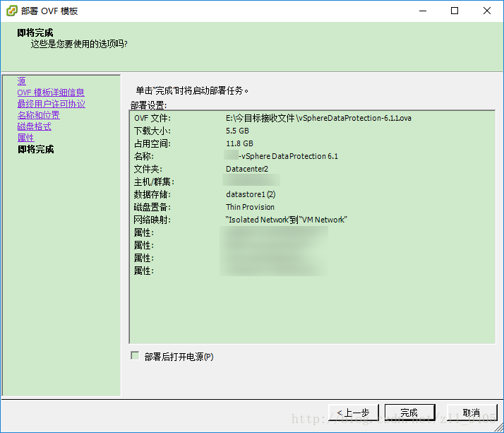Click the OVF 文件 label
Image resolution: width=504 pixels, height=433 pixels.
[x=152, y=118]
